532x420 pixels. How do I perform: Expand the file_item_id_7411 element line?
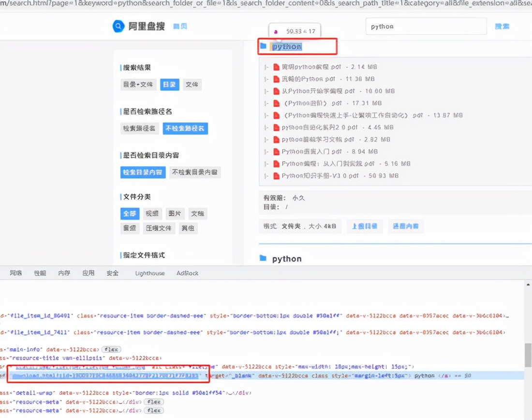point(253,332)
